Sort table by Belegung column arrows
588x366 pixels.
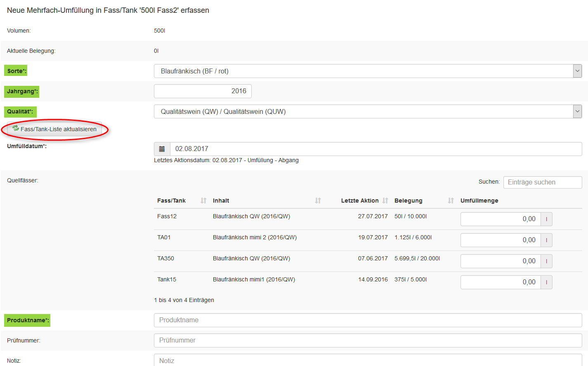pos(451,201)
